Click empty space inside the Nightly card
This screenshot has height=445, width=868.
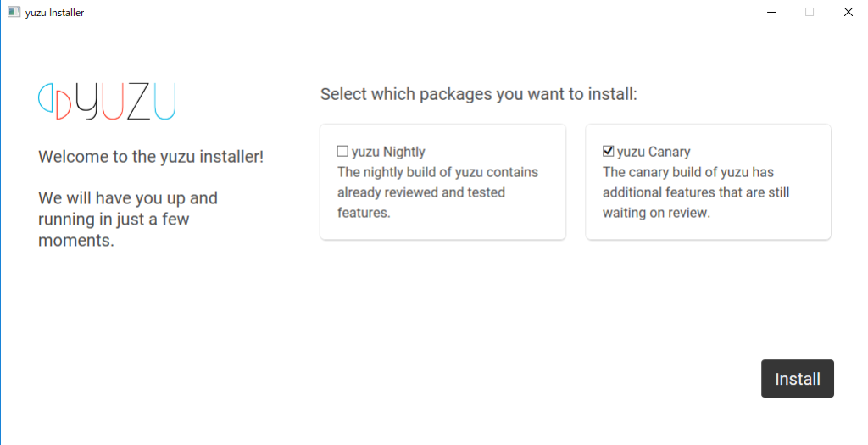pos(442,230)
